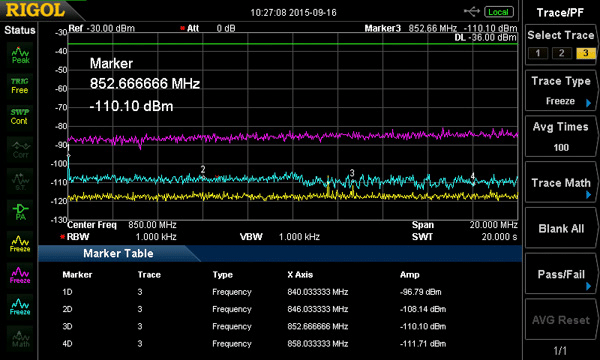
Task: Click the X Axis column header
Action: (300, 275)
